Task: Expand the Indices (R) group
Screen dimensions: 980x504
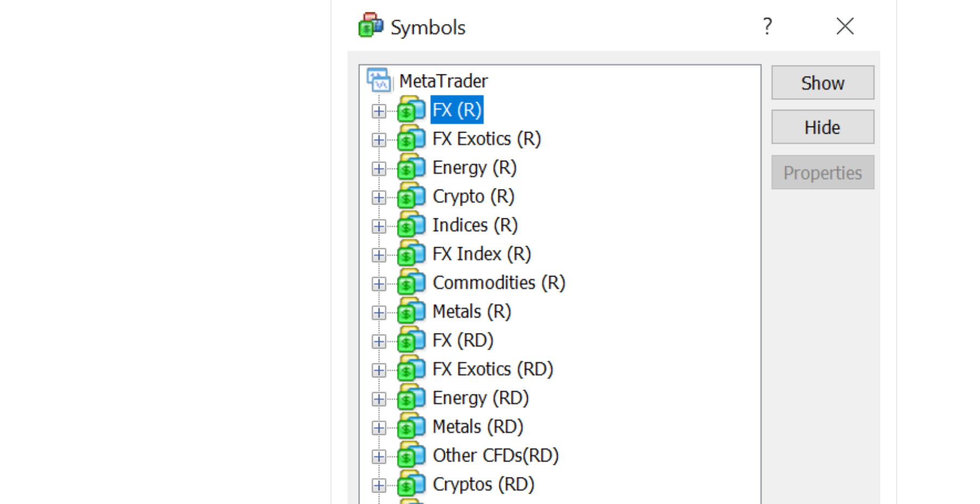Action: point(379,226)
